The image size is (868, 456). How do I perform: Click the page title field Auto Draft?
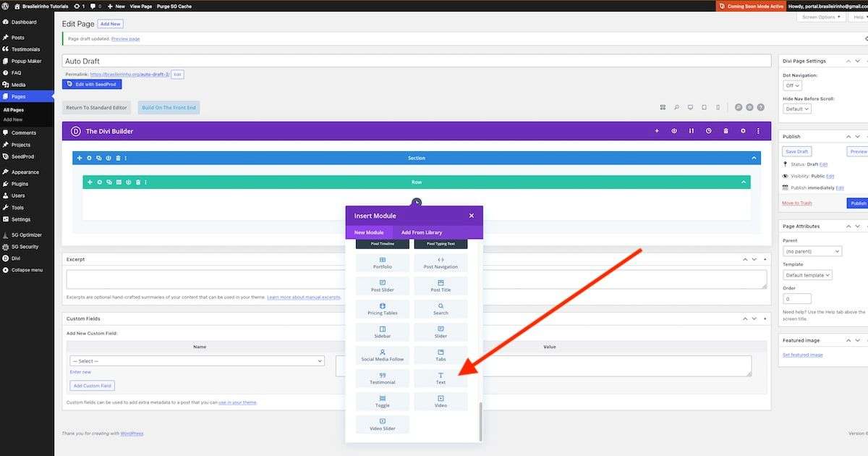[x=417, y=62]
